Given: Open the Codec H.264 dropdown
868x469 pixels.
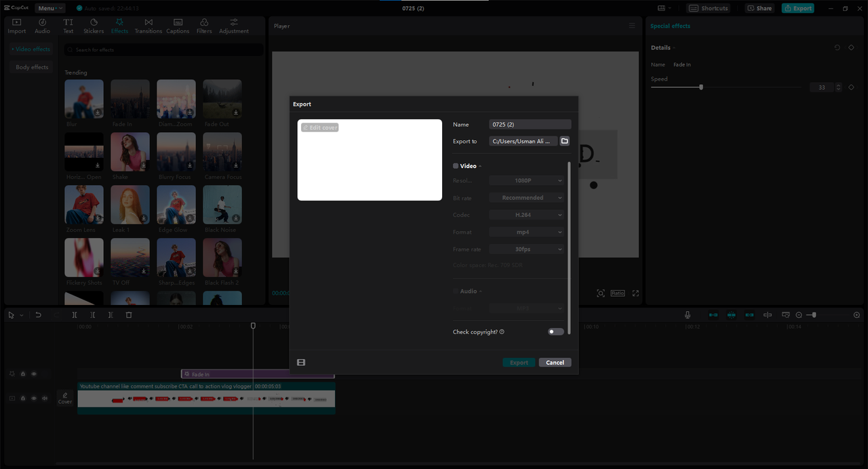Looking at the screenshot, I should [526, 215].
